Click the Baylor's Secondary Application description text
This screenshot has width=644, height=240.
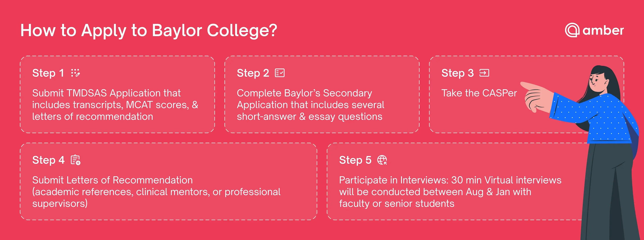[x=310, y=105]
